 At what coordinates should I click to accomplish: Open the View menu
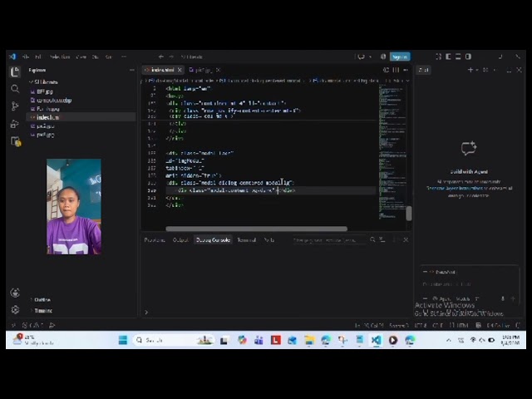tap(81, 57)
